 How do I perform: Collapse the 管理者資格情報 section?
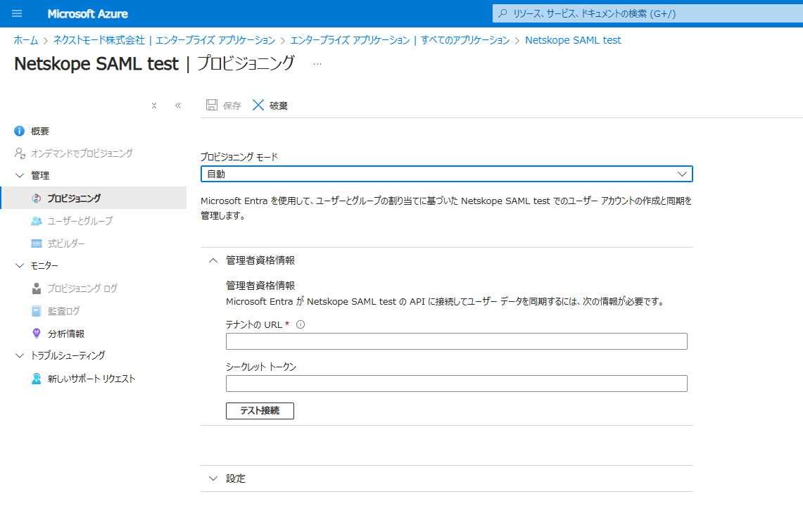(213, 260)
